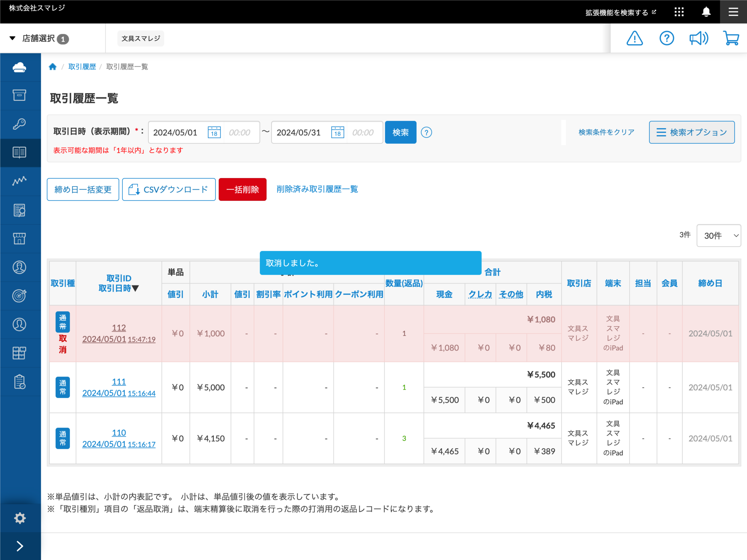Open start date calendar picker icon
This screenshot has width=747, height=560.
(x=214, y=132)
